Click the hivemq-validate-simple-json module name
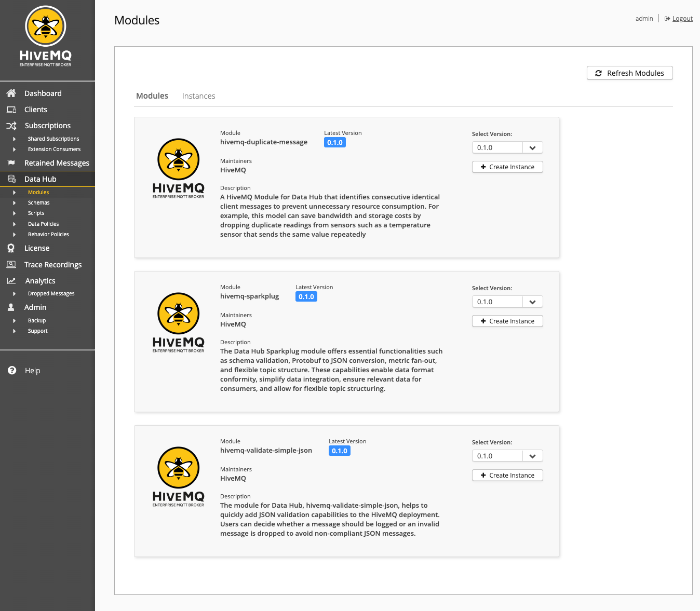700x611 pixels. coord(266,451)
